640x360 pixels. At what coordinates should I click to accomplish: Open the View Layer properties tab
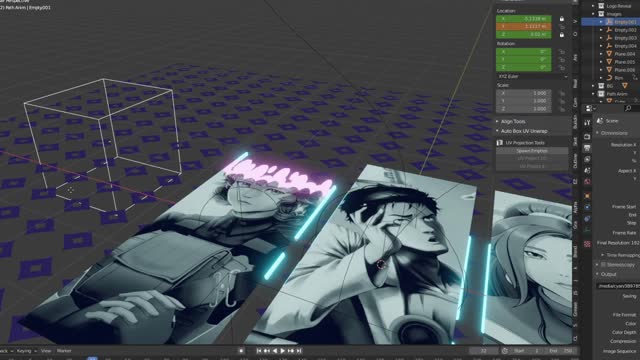[587, 159]
